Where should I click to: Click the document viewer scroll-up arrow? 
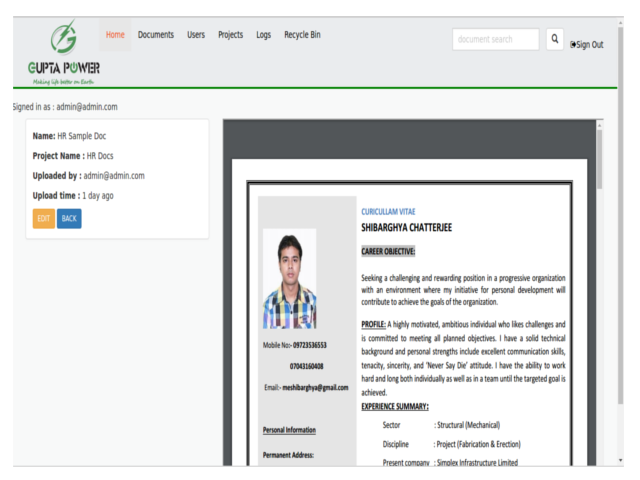tap(600, 123)
